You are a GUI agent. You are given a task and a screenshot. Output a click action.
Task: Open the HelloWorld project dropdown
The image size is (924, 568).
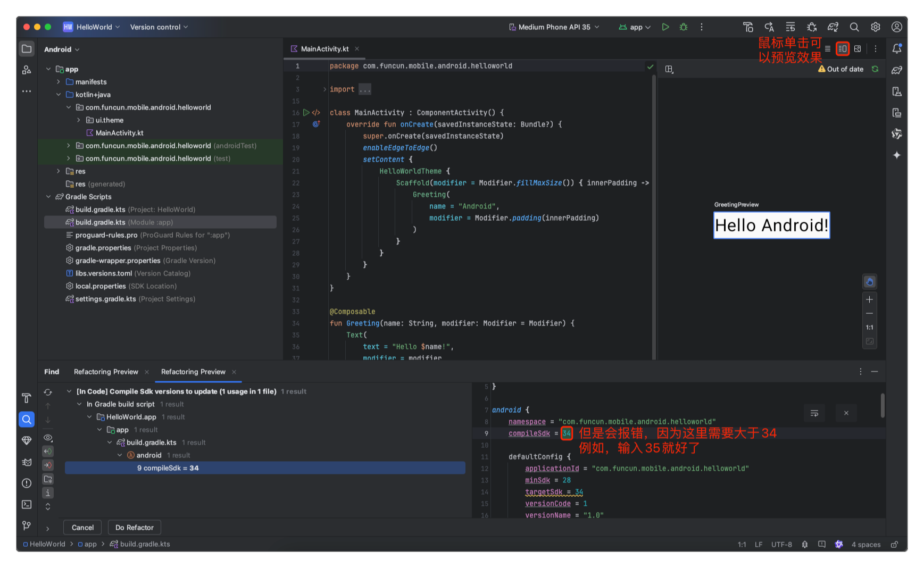click(91, 27)
